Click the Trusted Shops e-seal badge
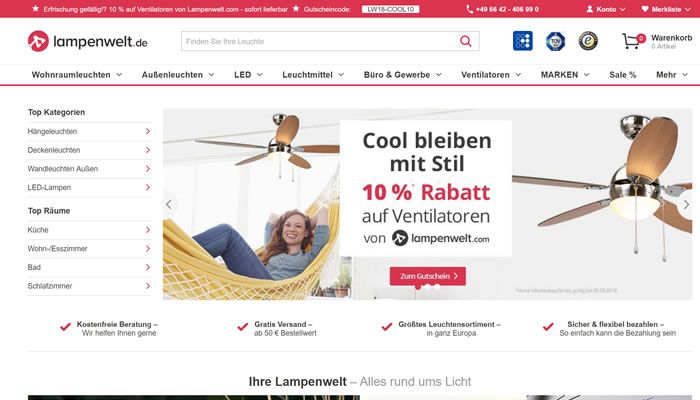The width and height of the screenshot is (700, 400). pos(588,41)
